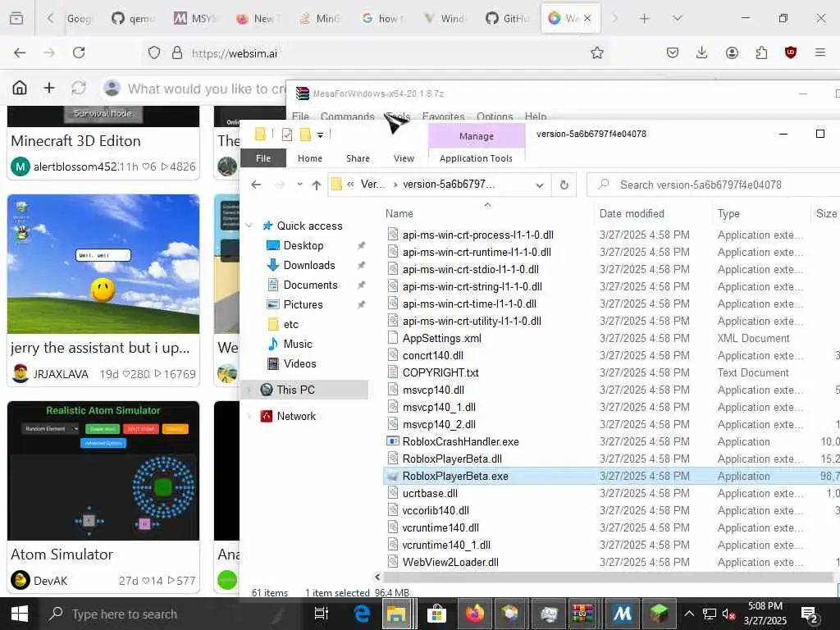The width and height of the screenshot is (840, 630).
Task: Open Explorer address bar history dropdown
Action: click(540, 185)
